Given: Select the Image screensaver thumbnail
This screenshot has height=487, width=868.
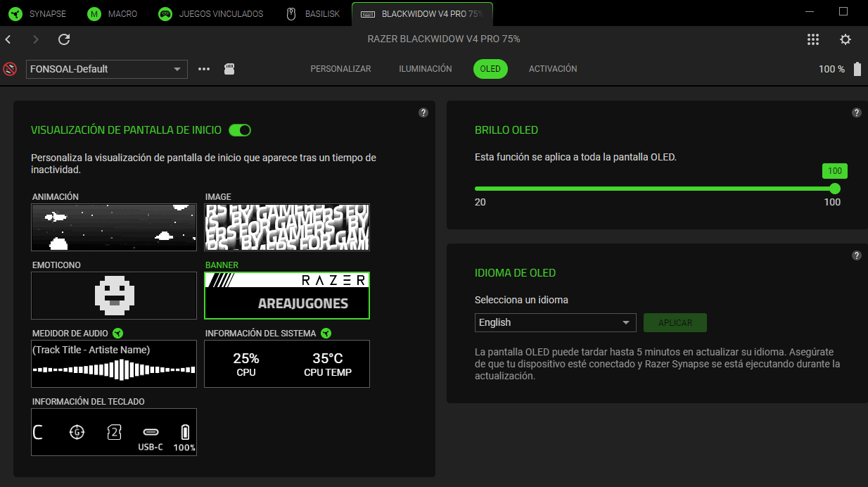Looking at the screenshot, I should 287,227.
